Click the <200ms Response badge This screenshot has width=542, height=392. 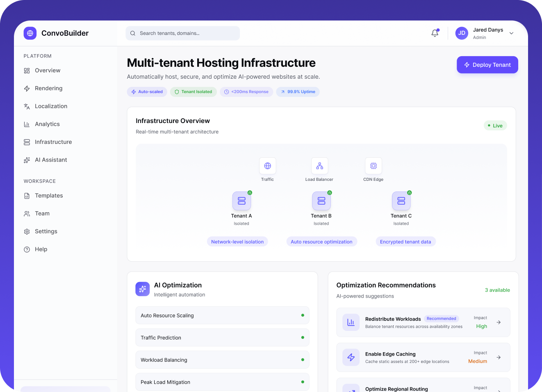click(246, 92)
